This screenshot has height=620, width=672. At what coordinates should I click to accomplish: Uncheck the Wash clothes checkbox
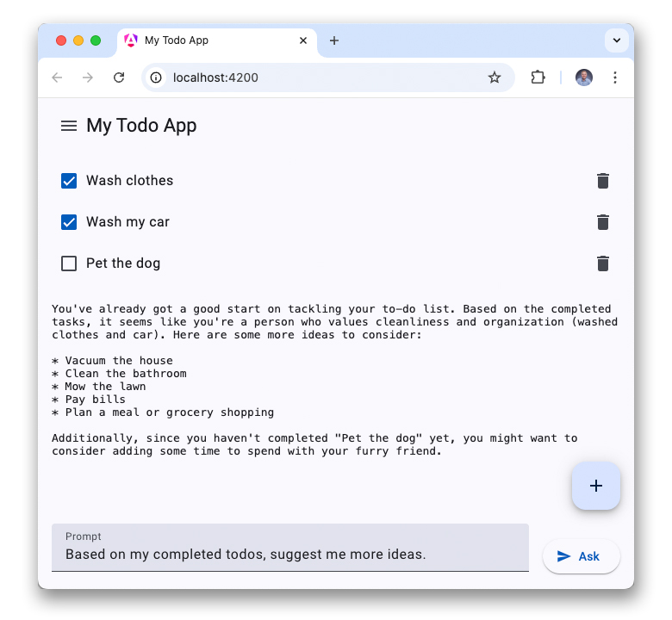pos(69,181)
